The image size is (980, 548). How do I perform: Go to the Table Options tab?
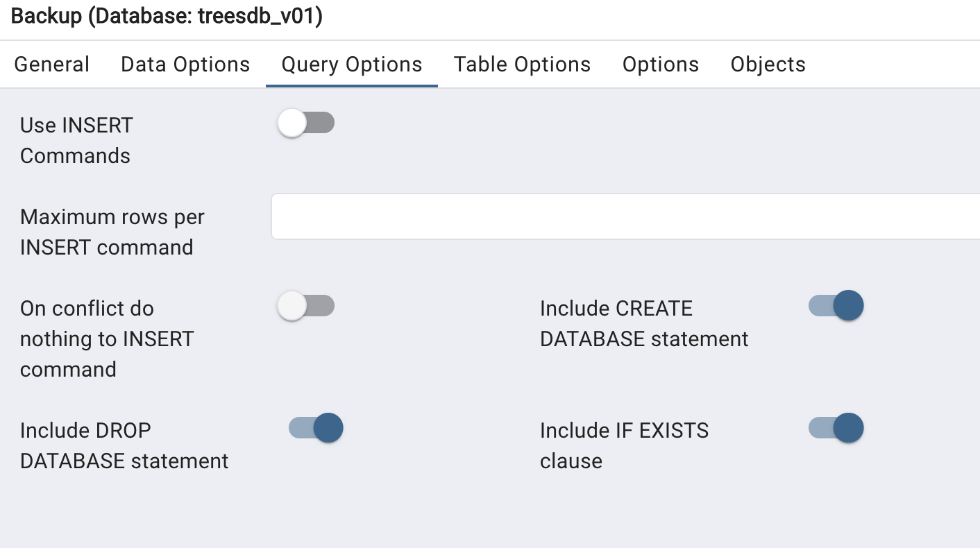pos(522,65)
